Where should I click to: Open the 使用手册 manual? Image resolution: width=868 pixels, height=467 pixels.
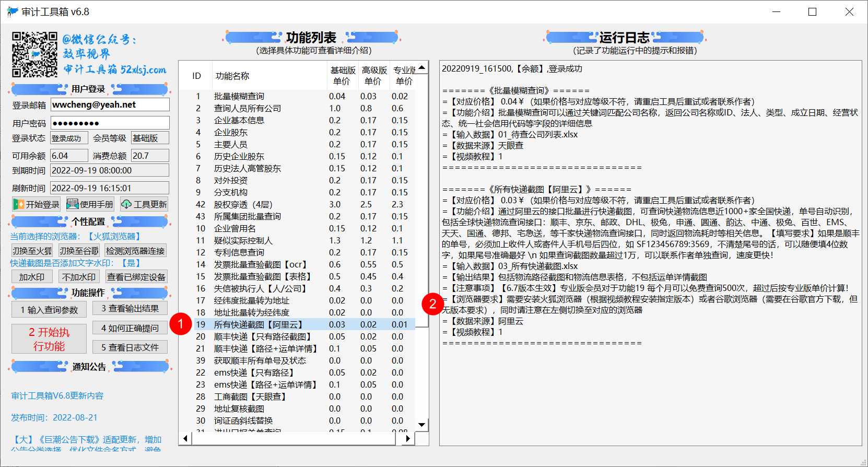pos(90,204)
